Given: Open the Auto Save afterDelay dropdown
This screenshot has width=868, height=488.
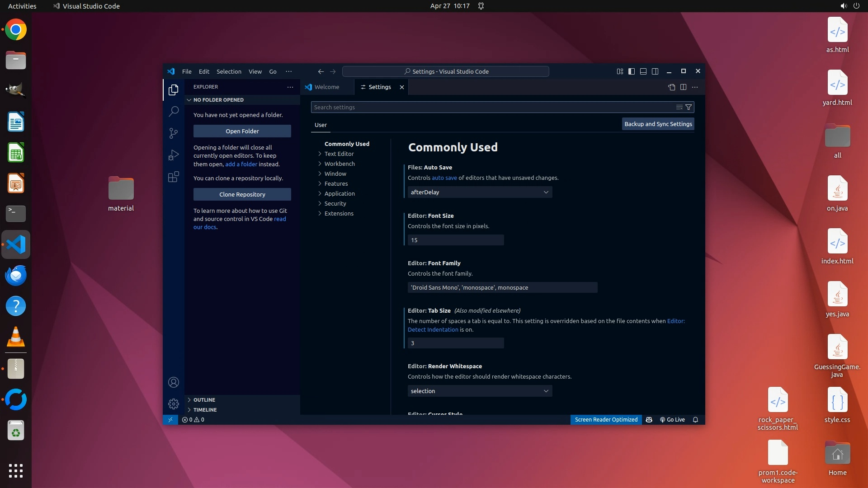Looking at the screenshot, I should click(480, 192).
